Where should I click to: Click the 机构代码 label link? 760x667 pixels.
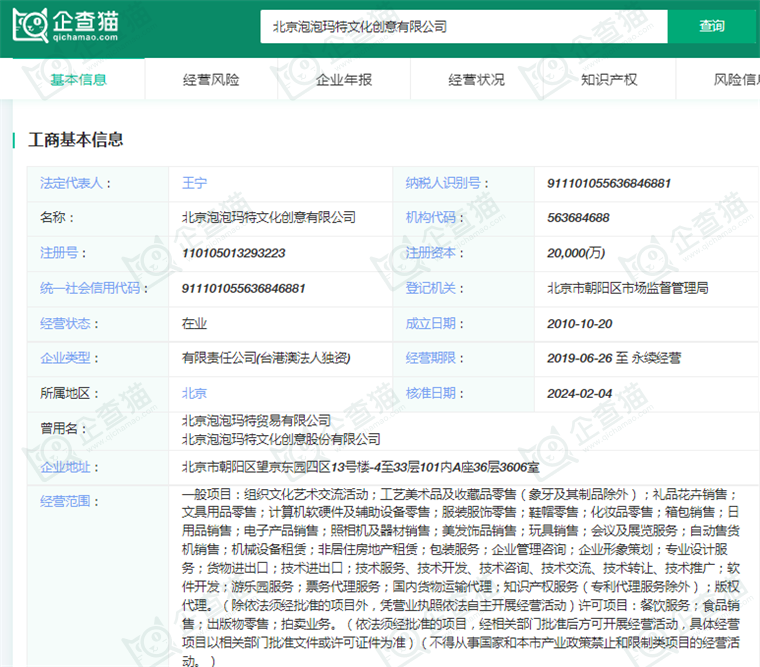point(430,218)
